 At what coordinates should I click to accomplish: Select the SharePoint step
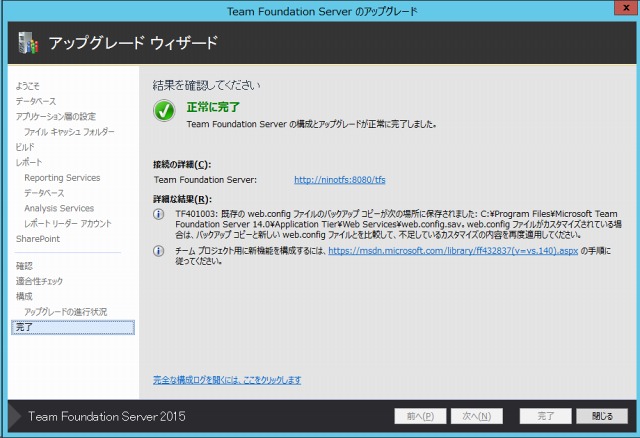coord(38,239)
